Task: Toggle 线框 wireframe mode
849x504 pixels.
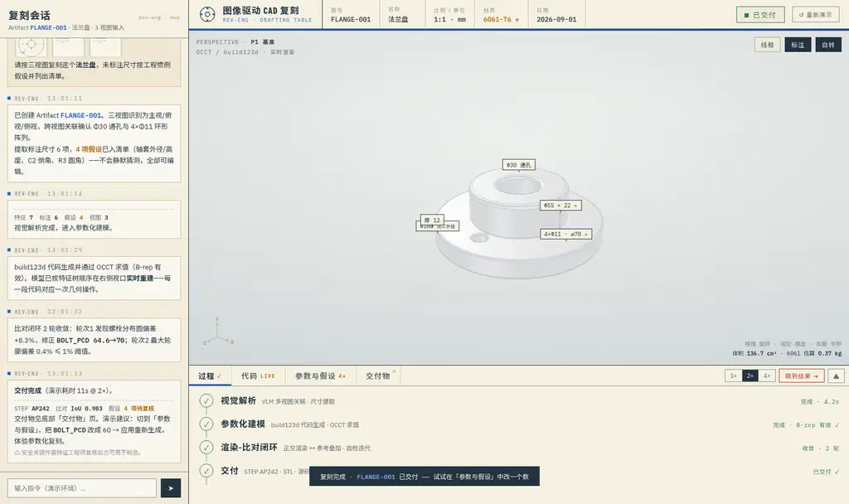Action: (x=767, y=45)
